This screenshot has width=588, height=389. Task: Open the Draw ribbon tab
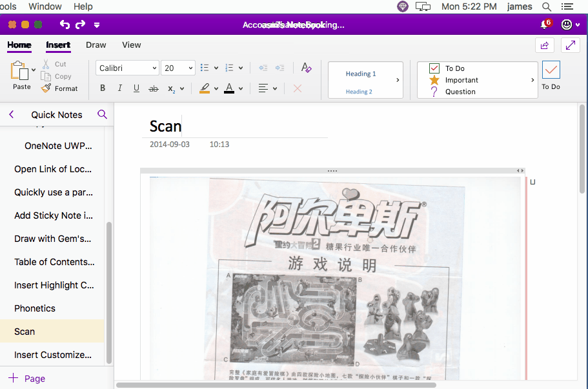(96, 45)
